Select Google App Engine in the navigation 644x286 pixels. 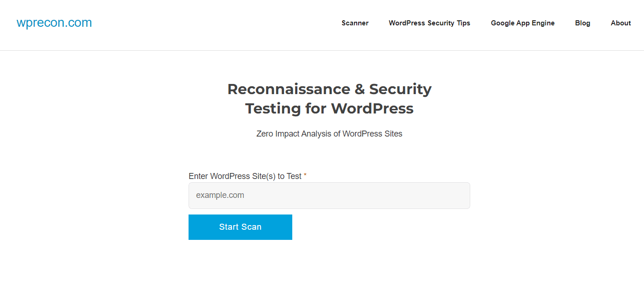coord(522,23)
